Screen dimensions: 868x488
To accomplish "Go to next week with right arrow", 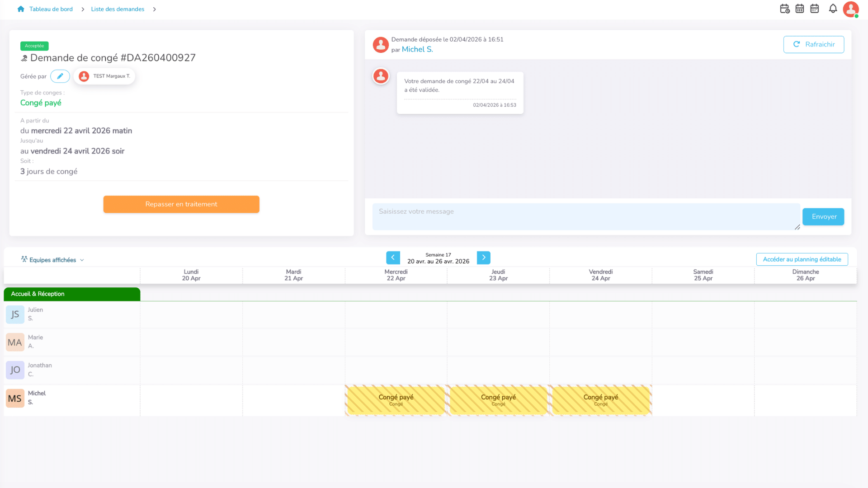I will click(x=484, y=258).
